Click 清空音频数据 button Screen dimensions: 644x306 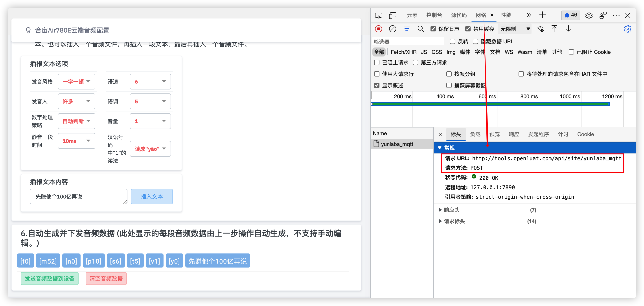pos(106,278)
